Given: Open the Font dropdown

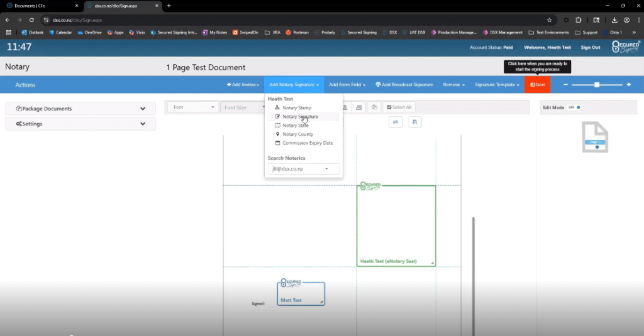Looking at the screenshot, I should [192, 107].
